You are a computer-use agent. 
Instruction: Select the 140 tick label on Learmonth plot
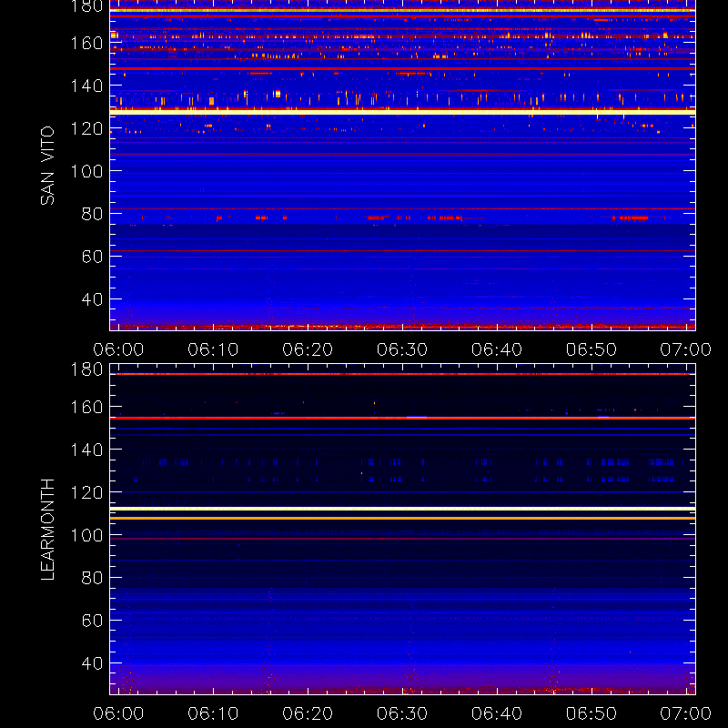(86, 450)
